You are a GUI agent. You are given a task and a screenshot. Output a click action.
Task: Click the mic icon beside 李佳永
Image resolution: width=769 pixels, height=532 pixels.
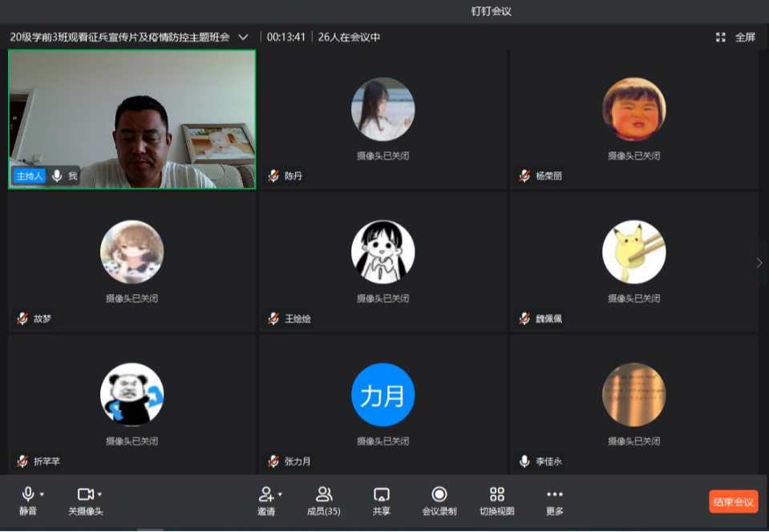tap(524, 461)
